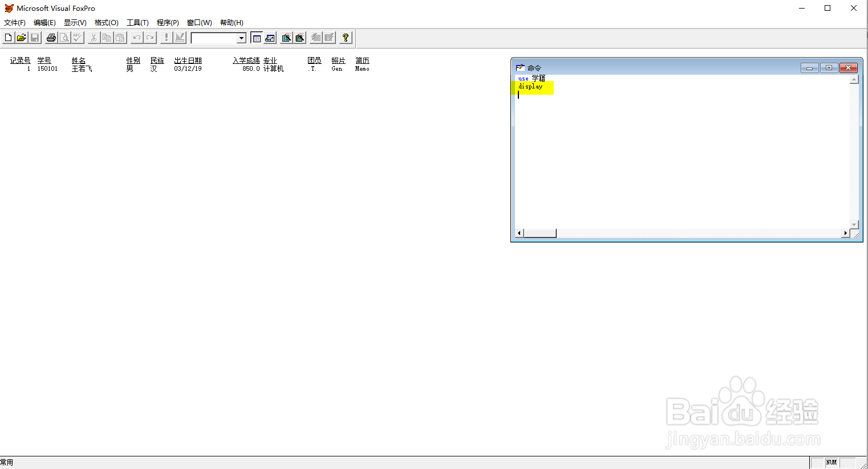The width and height of the screenshot is (868, 469).
Task: Click the command window scroll-left arrow
Action: pos(519,233)
